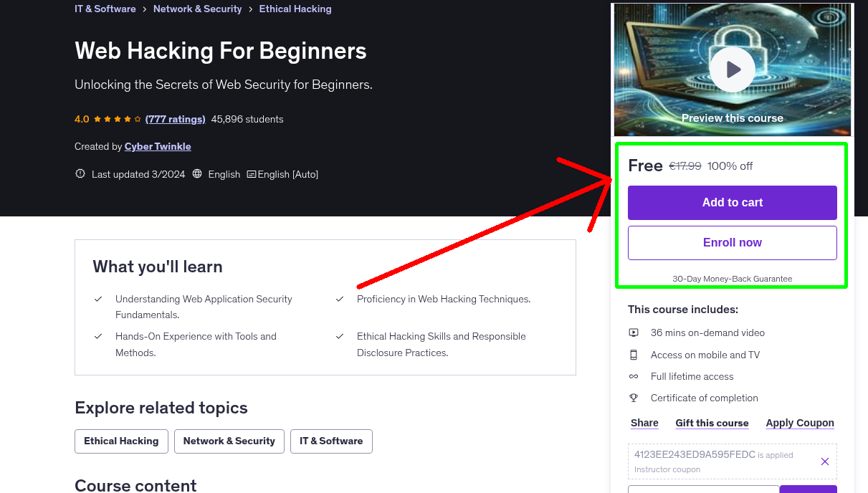Click the infinity lifetime access icon
The width and height of the screenshot is (868, 493).
(x=634, y=375)
